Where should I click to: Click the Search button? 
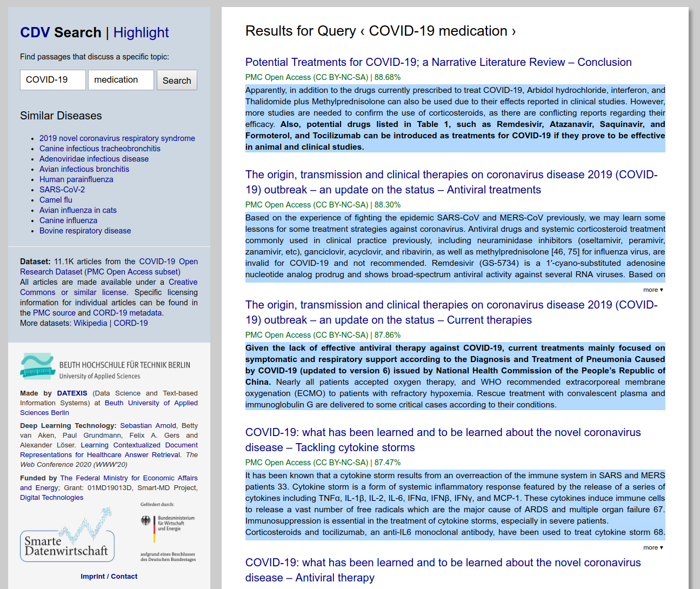pyautogui.click(x=177, y=81)
